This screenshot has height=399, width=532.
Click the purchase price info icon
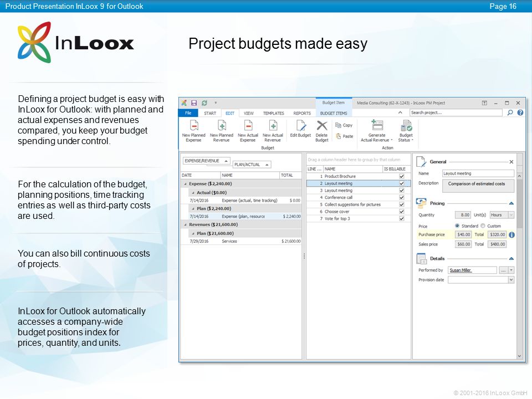[512, 235]
